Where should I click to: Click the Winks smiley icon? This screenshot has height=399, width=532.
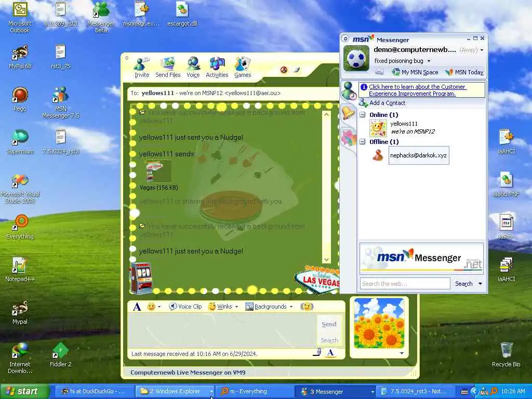(x=212, y=307)
